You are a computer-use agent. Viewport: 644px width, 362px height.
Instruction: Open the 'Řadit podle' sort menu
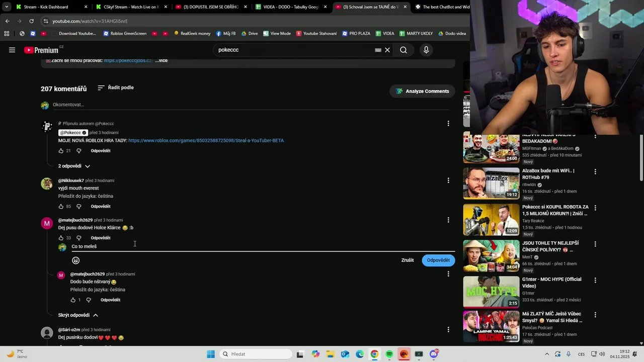pyautogui.click(x=116, y=87)
